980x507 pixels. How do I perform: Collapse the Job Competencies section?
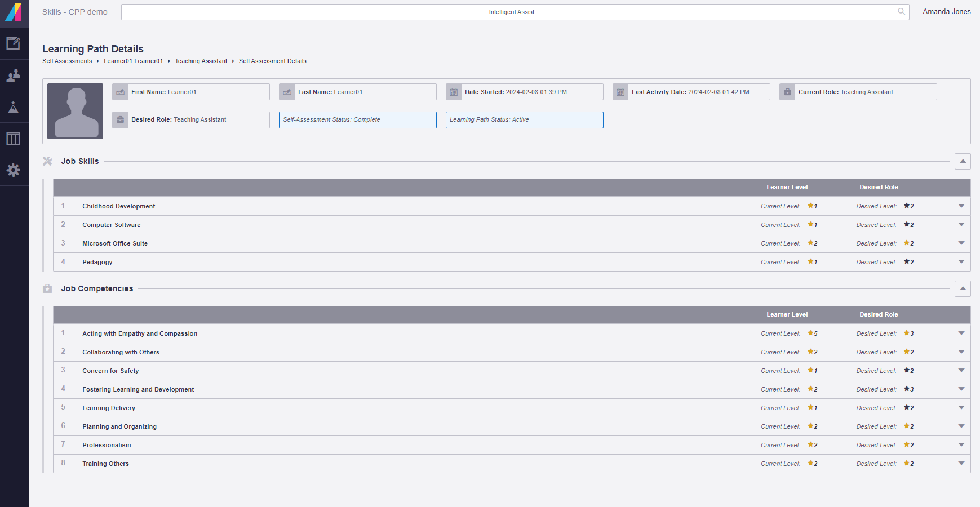click(963, 288)
